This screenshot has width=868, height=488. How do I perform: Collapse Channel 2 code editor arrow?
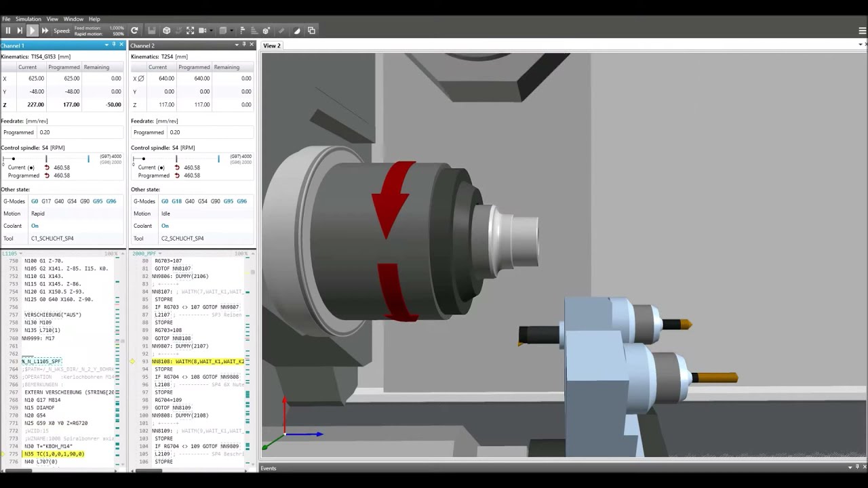click(252, 253)
